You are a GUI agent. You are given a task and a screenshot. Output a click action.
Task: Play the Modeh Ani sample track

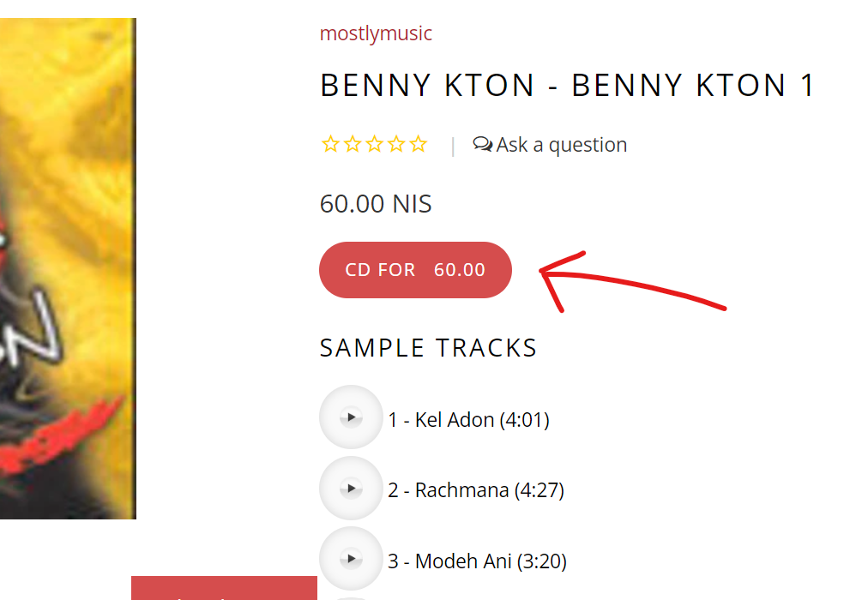click(350, 560)
